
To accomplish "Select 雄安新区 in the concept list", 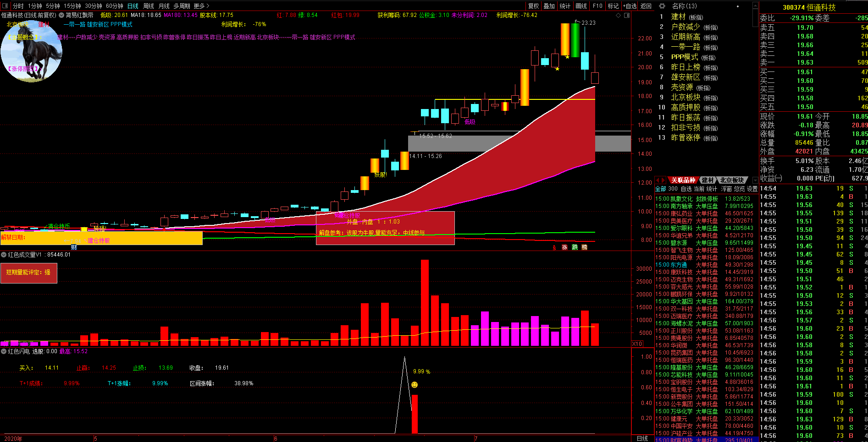I will click(686, 77).
